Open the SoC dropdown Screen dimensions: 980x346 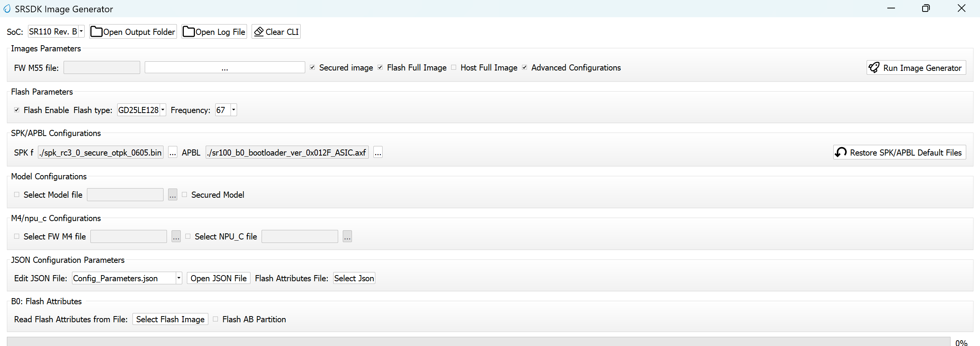(x=81, y=31)
